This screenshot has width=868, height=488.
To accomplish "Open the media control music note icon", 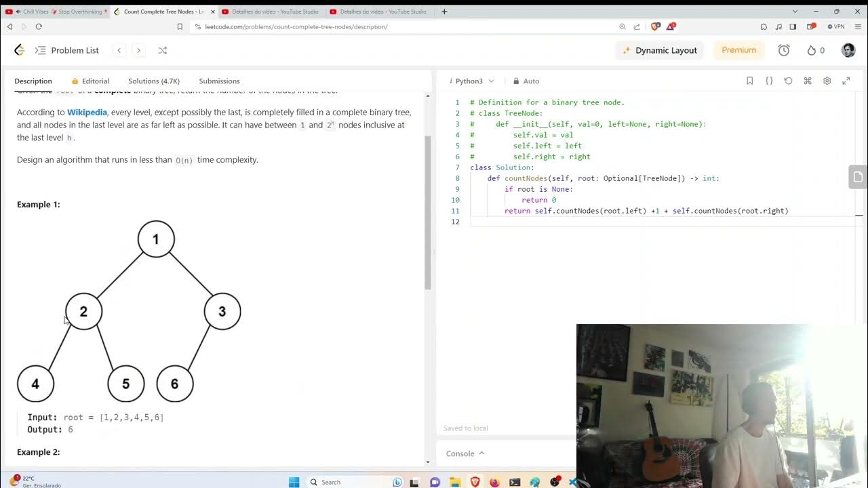I will click(x=778, y=26).
